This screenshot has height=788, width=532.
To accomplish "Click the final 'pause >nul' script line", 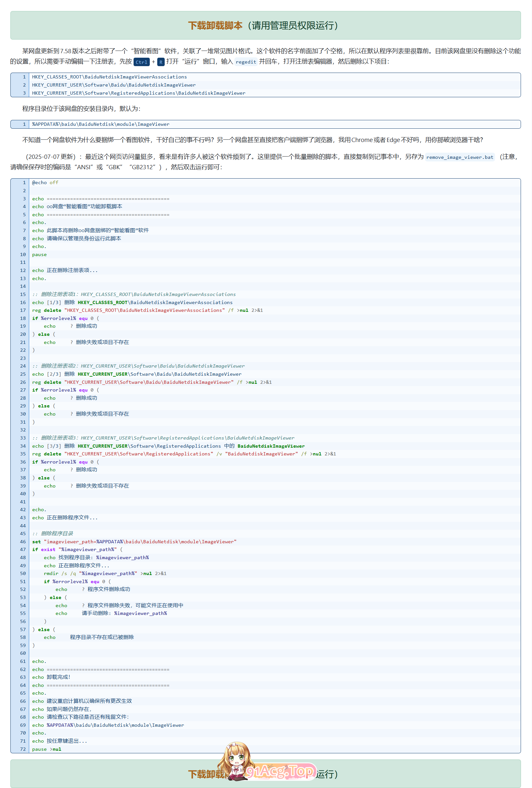I will coord(47,749).
